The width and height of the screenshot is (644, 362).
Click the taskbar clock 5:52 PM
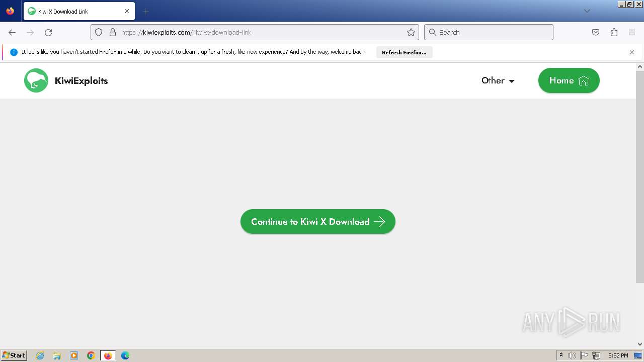618,355
